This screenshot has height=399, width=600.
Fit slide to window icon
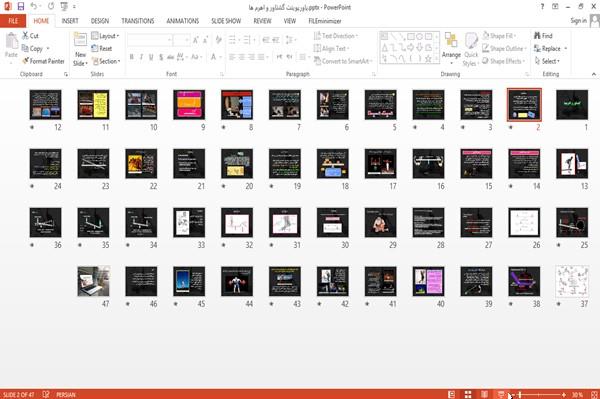pos(594,394)
